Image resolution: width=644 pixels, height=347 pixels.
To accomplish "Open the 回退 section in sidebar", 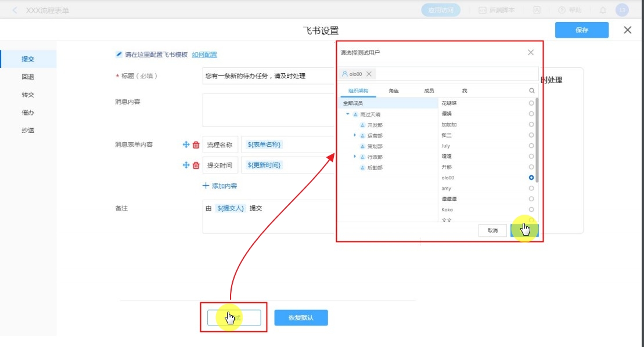I will (x=28, y=77).
